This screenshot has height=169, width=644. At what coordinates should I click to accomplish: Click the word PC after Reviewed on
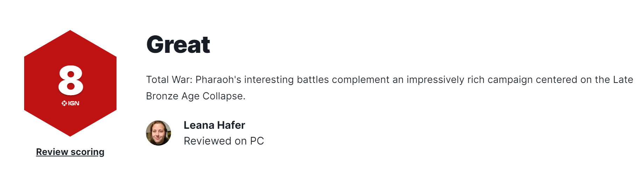(x=257, y=141)
